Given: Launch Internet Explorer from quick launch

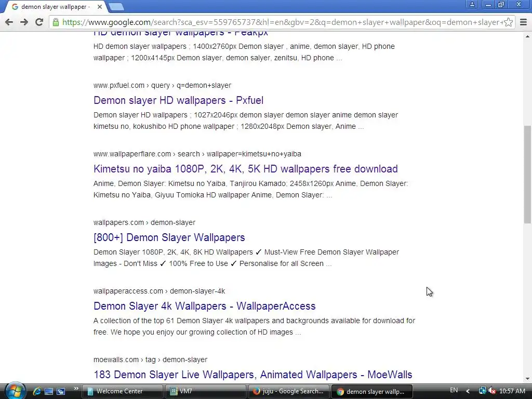Looking at the screenshot, I should [x=37, y=391].
